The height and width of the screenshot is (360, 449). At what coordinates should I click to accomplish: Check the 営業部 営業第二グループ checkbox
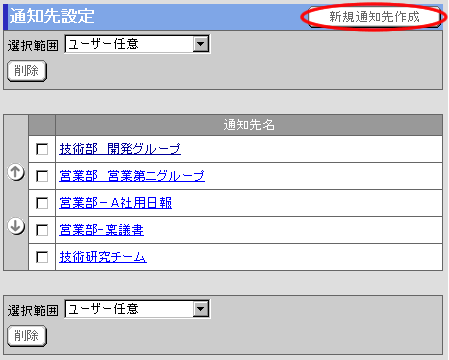[42, 176]
